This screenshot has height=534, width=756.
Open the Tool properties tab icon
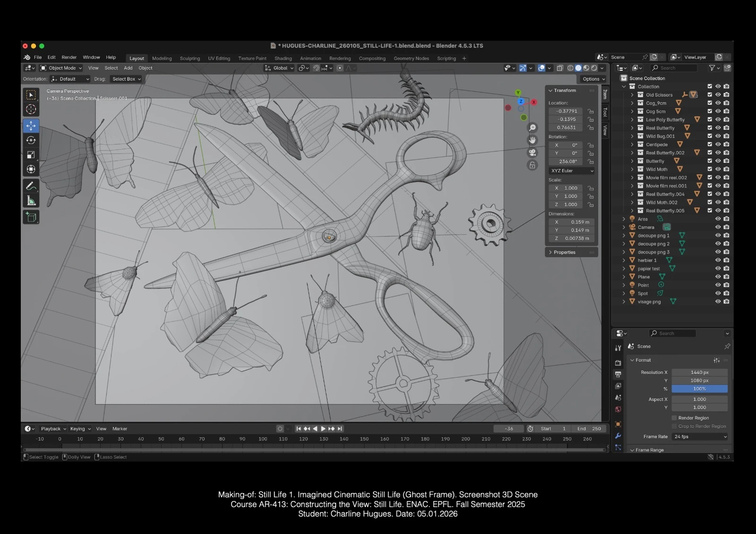tap(618, 348)
